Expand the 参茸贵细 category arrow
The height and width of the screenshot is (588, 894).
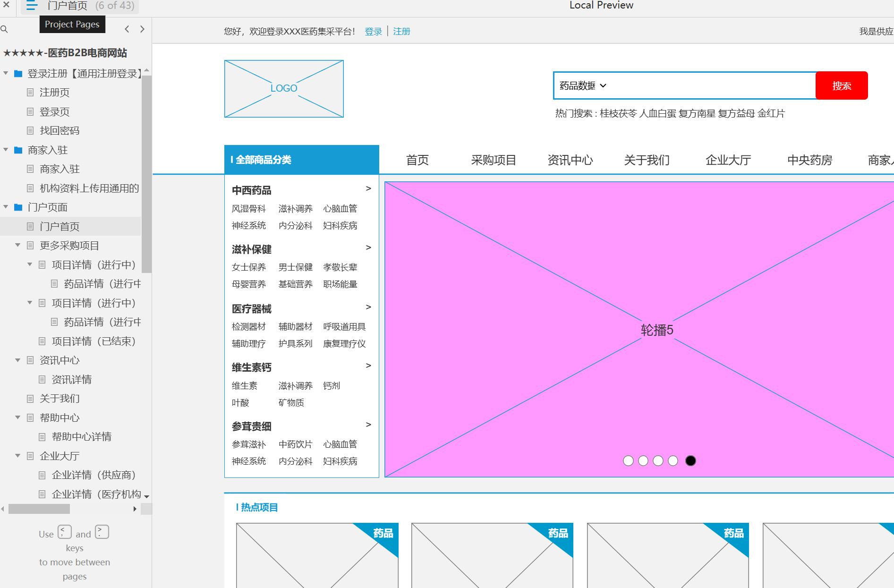click(368, 425)
